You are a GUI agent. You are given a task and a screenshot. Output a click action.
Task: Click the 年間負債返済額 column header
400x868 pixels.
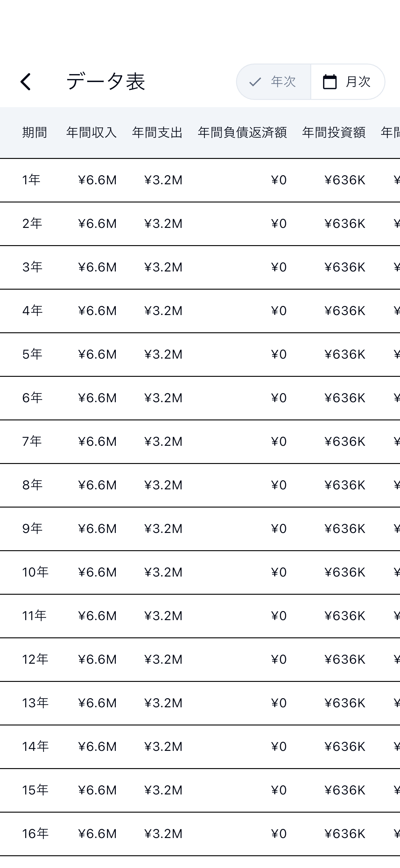pos(242,133)
